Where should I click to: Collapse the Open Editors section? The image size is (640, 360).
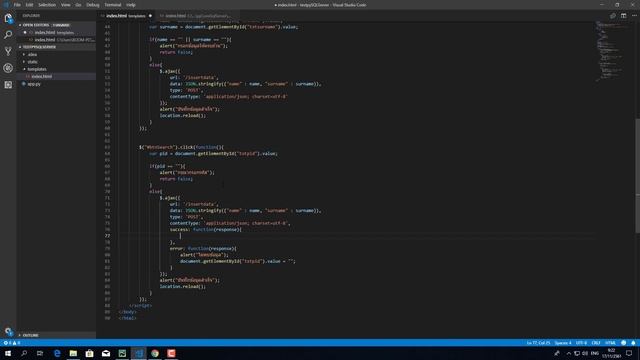[55, 25]
